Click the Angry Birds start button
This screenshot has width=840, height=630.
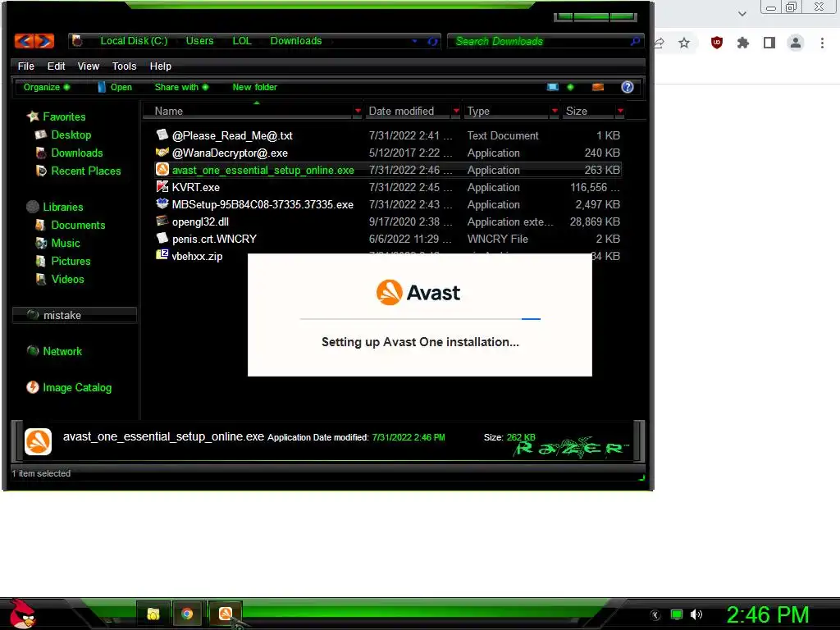tap(22, 614)
